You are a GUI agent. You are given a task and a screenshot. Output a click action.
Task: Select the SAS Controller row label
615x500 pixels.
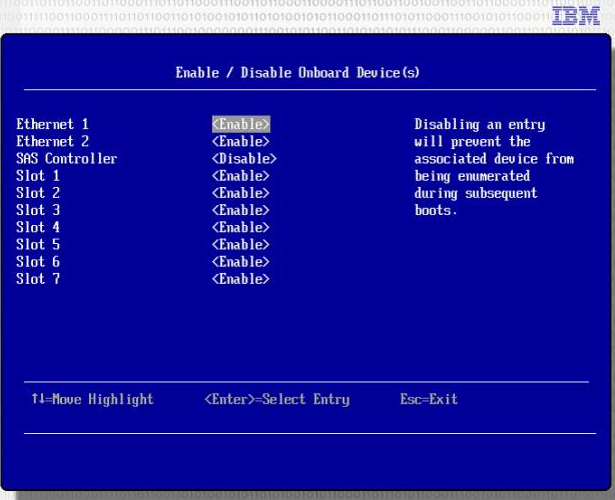pos(66,158)
